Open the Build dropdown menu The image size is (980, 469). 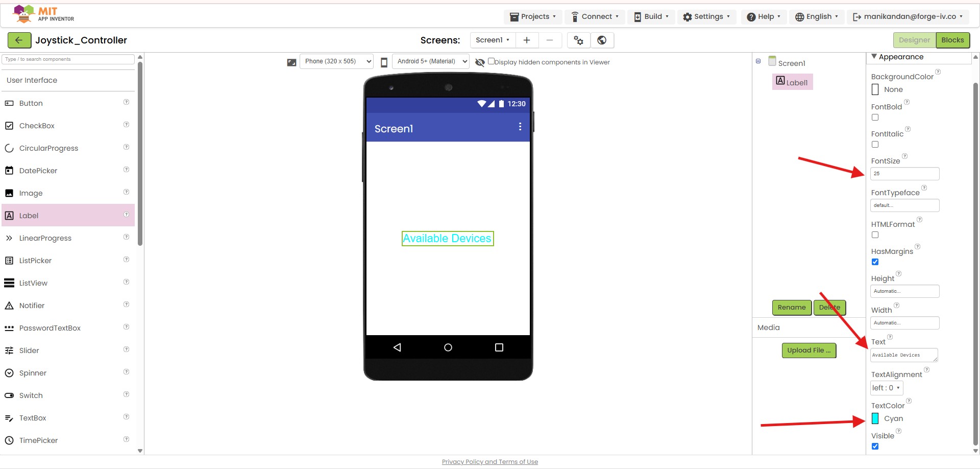pyautogui.click(x=651, y=16)
